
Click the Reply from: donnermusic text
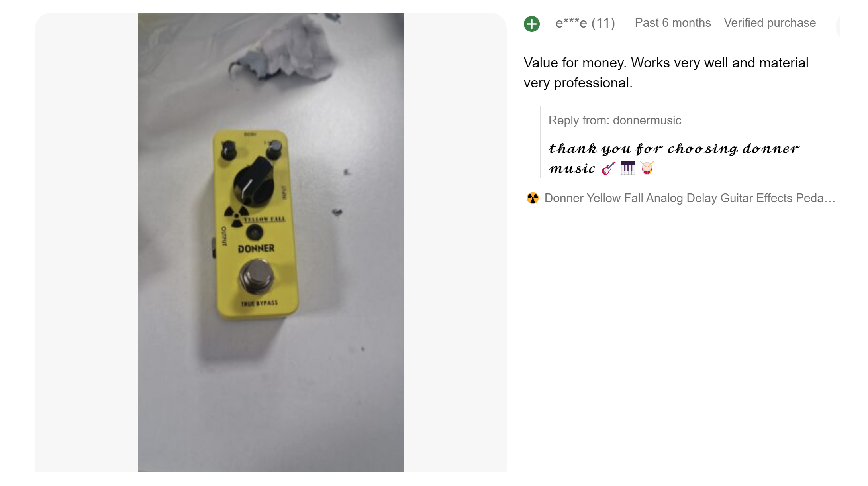615,120
